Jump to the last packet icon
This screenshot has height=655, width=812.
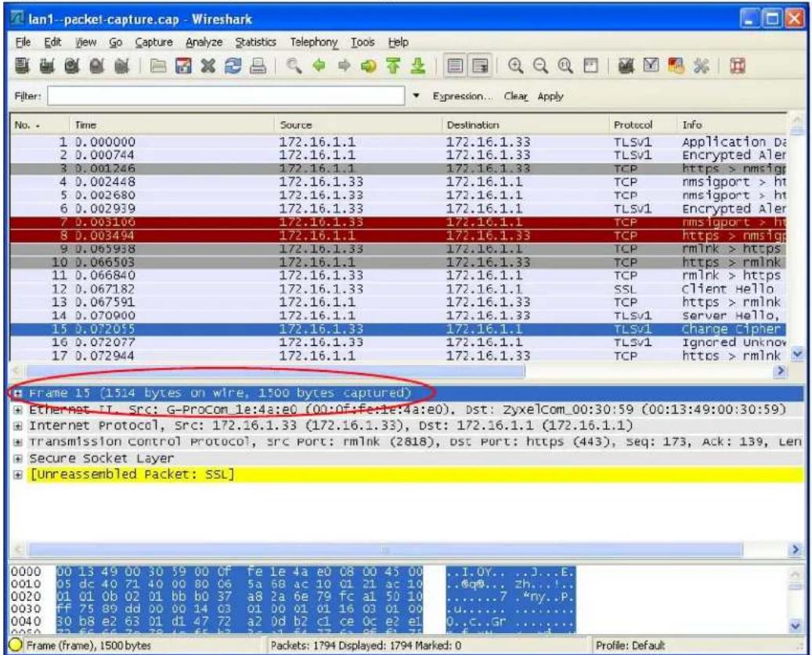coord(417,66)
